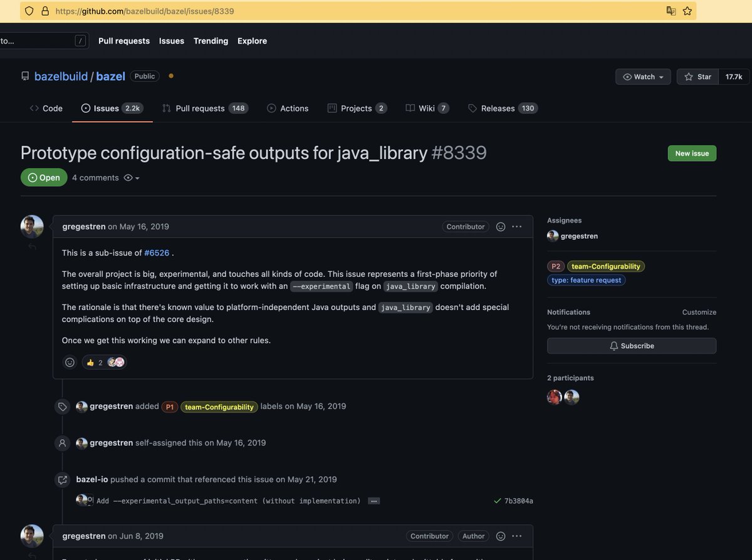Add reaction using smiley below first comment
Screen dimensions: 752x560
pyautogui.click(x=70, y=362)
